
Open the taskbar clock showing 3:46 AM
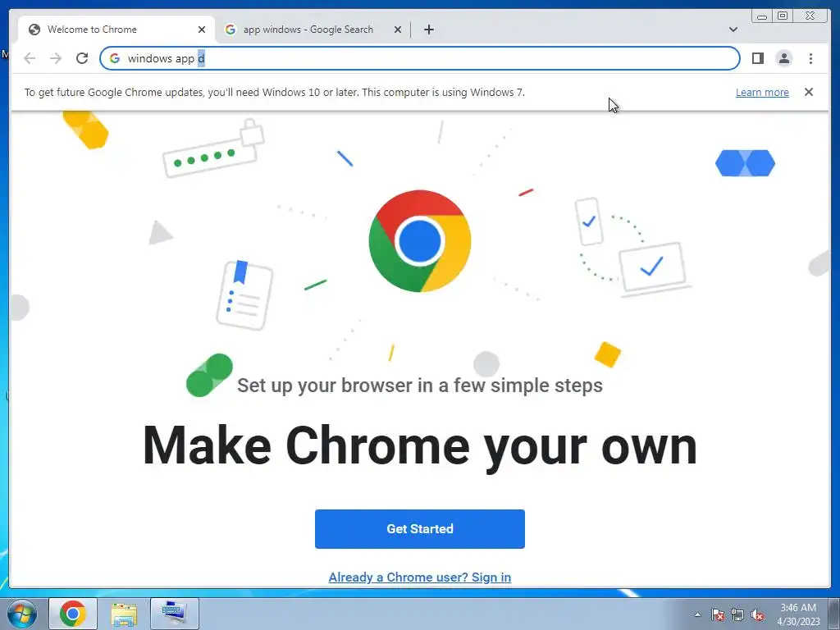click(798, 614)
